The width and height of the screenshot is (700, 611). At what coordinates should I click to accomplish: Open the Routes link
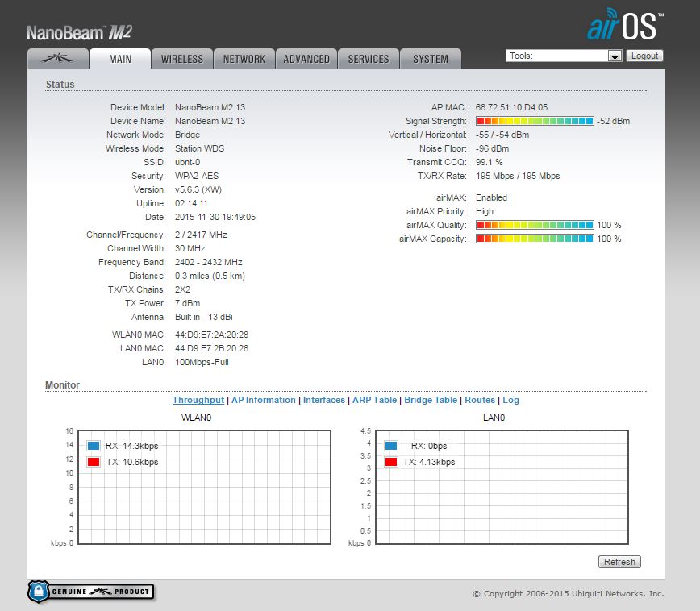(x=480, y=400)
